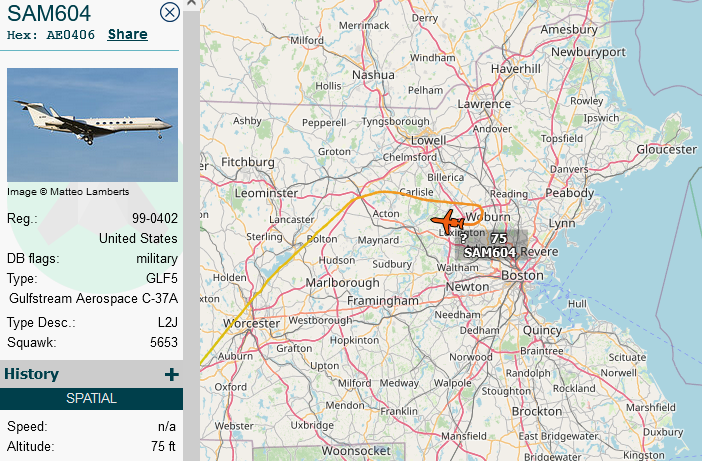Click the squawk code 5653 value
This screenshot has width=702, height=461.
tap(164, 342)
